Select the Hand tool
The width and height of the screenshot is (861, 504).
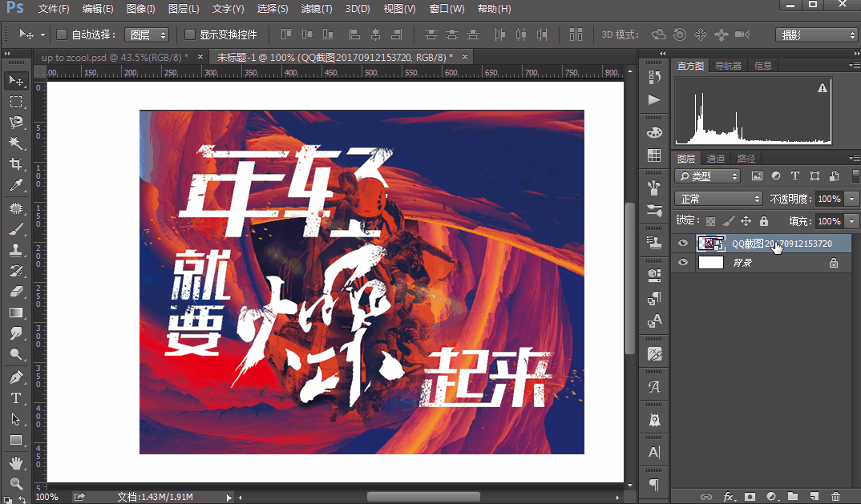(16, 463)
